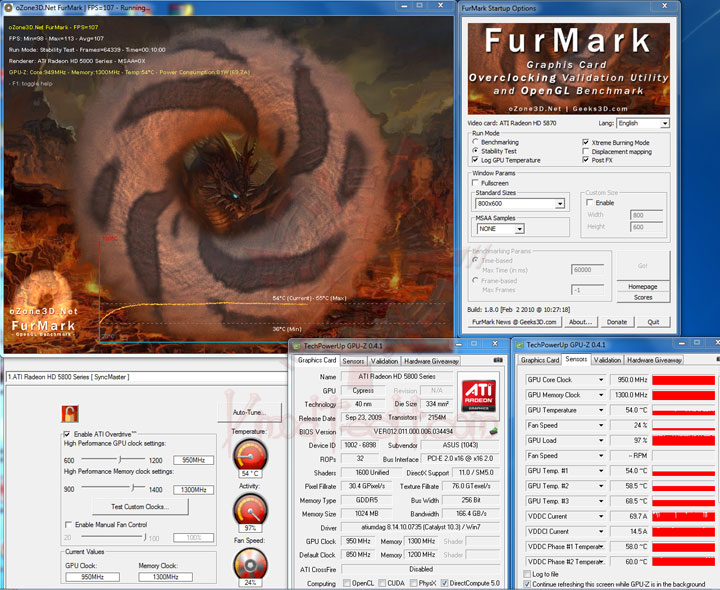Click the FurMark banner image in Startup Options

[568, 69]
